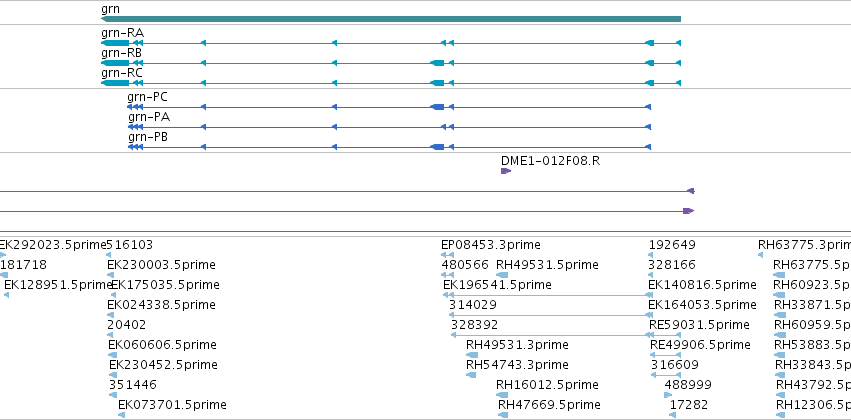This screenshot has width=851, height=420.
Task: Select EST label EK292023.5prime
Action: [52, 245]
